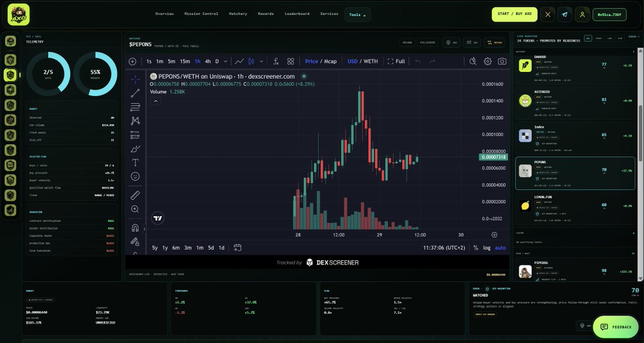Select the line chart type icon
644x343 pixels.
(x=239, y=61)
